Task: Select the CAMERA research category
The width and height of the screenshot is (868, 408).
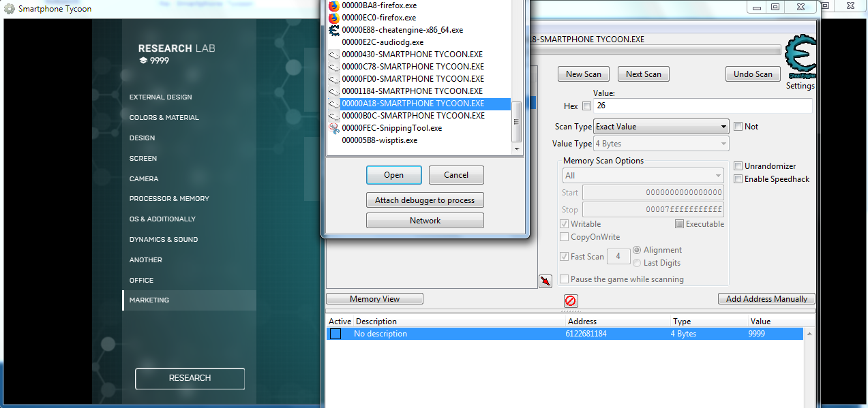Action: click(144, 179)
